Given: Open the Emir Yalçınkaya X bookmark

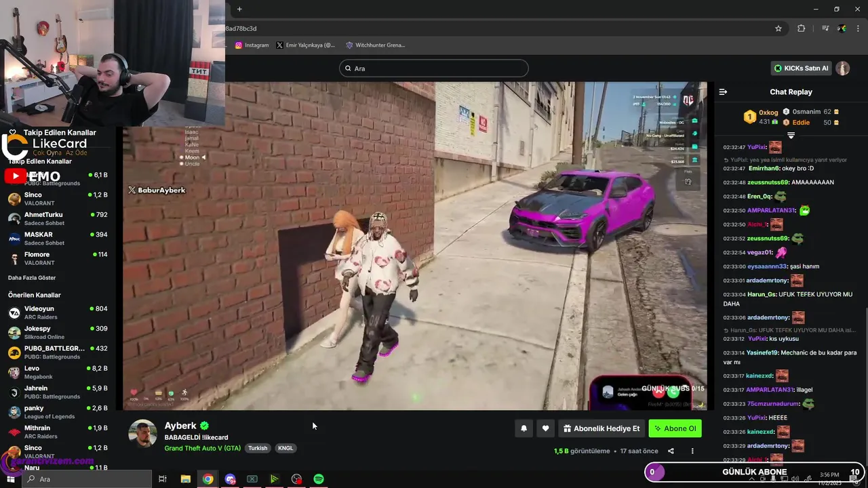Looking at the screenshot, I should [x=305, y=45].
